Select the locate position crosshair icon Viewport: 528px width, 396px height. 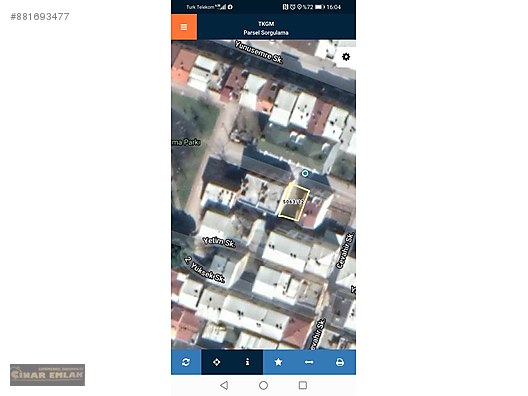217,362
